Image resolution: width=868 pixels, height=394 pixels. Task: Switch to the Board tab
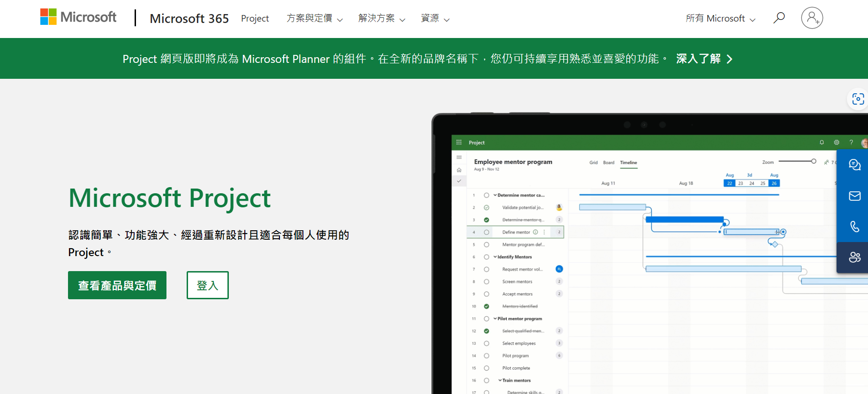[609, 163]
